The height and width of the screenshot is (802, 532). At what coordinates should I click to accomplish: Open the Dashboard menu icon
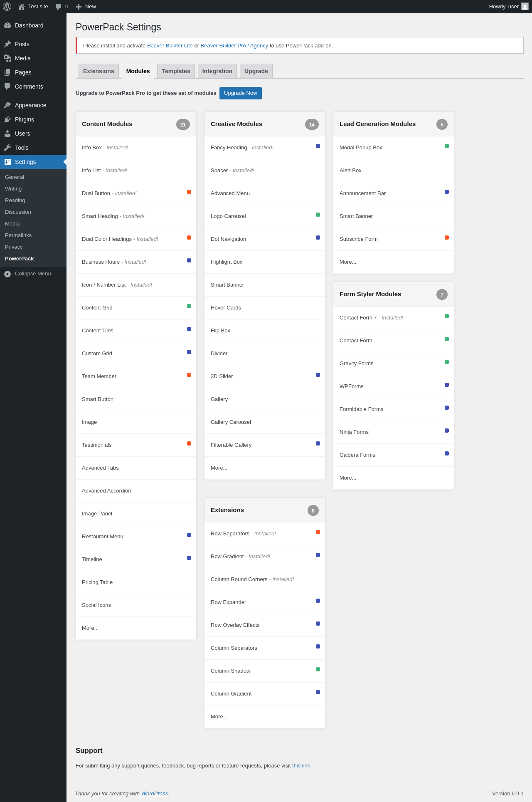pos(7,25)
